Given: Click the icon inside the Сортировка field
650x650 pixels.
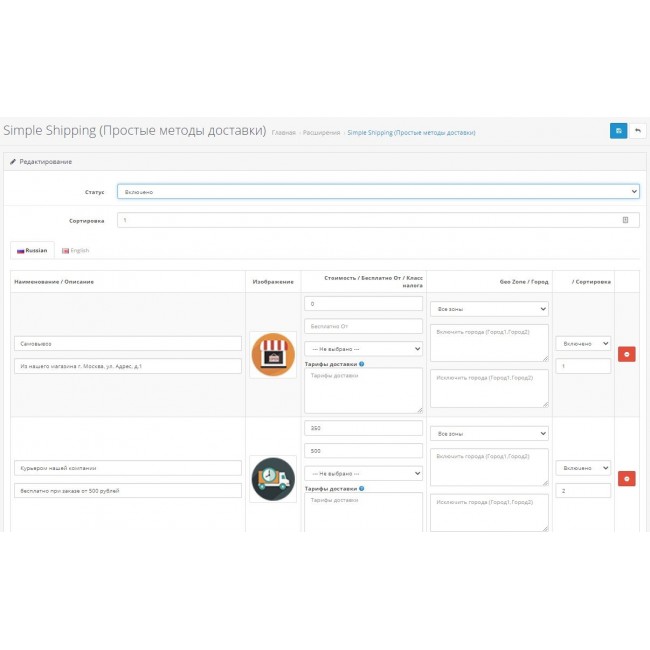Looking at the screenshot, I should click(x=625, y=219).
